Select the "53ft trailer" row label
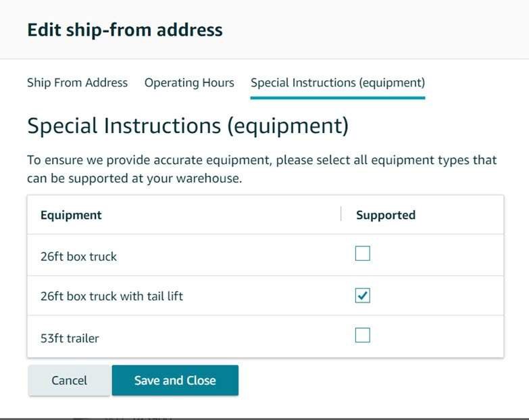 [x=70, y=338]
